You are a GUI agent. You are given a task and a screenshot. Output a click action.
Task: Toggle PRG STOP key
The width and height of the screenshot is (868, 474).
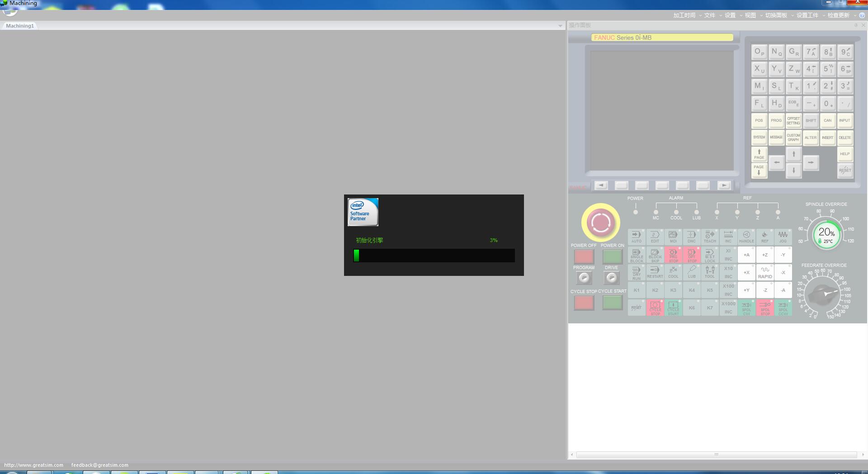click(x=673, y=255)
